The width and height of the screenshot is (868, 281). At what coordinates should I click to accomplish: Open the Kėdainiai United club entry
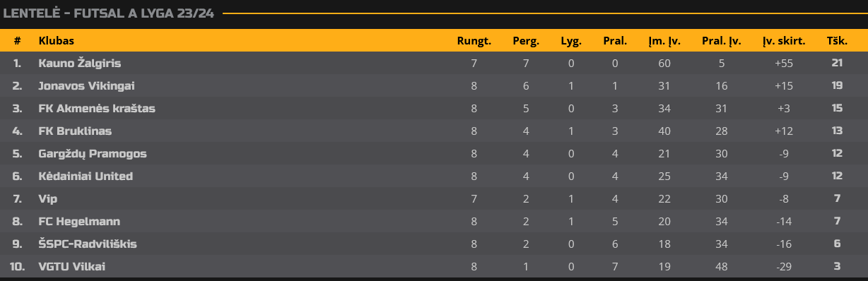point(86,176)
